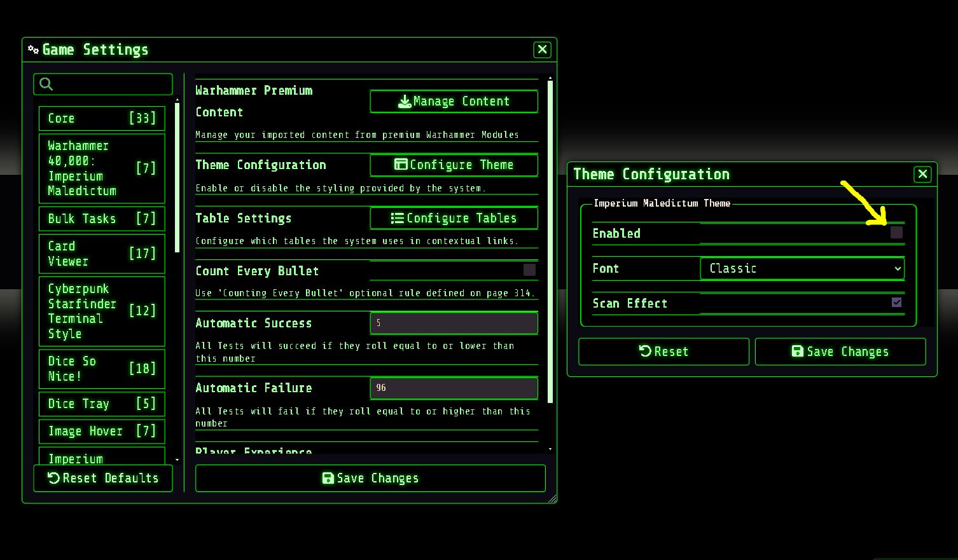Click the Configure Tables button
The width and height of the screenshot is (958, 560).
click(x=454, y=218)
